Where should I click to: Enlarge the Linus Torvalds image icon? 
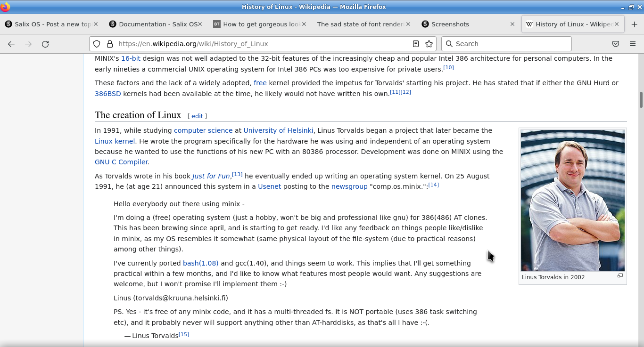(620, 276)
